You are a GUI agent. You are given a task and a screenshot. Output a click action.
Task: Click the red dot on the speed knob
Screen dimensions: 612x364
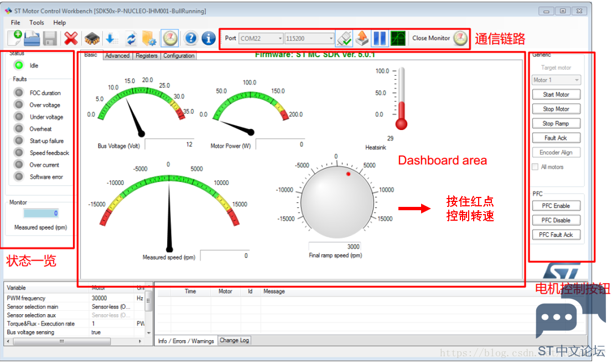[x=348, y=174]
